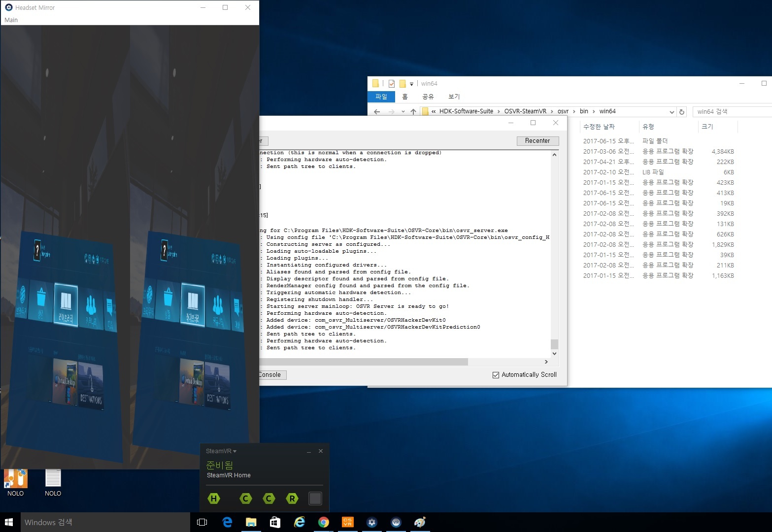Open the Windows Store taskbar icon

pos(275,522)
